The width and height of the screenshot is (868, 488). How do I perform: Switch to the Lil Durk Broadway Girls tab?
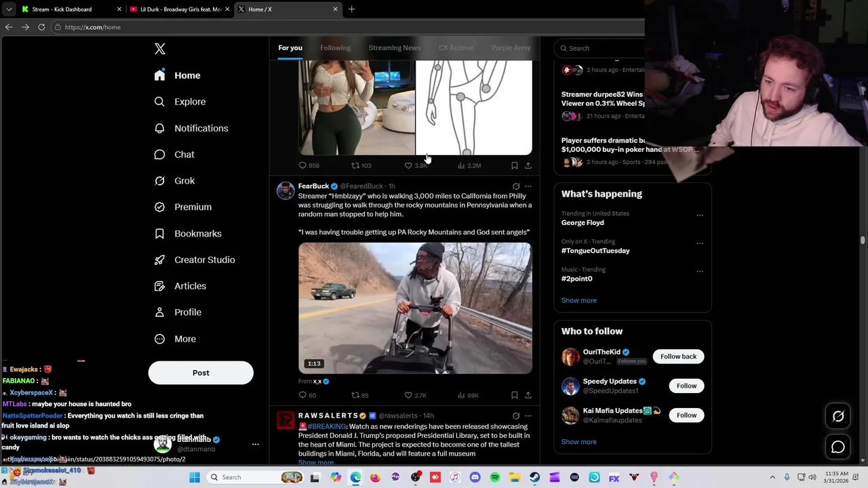click(x=178, y=9)
